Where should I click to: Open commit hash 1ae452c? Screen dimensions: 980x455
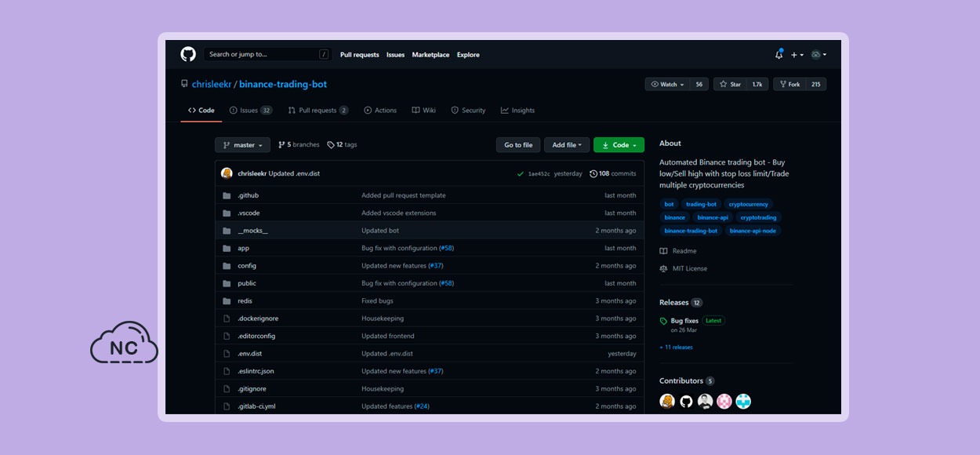click(x=539, y=174)
